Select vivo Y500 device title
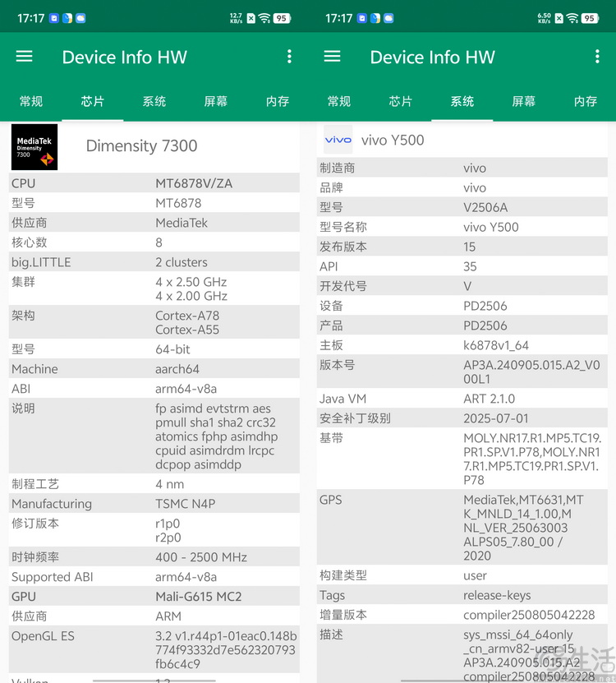 coord(393,140)
